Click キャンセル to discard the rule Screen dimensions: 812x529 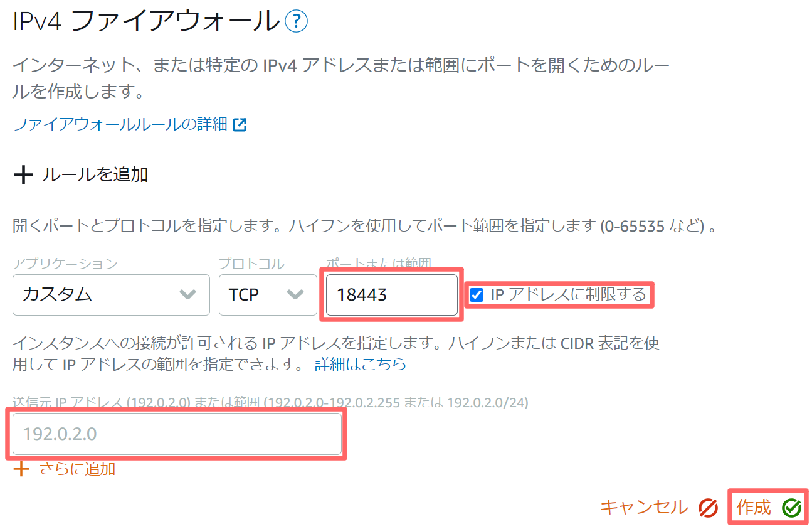[x=643, y=508]
